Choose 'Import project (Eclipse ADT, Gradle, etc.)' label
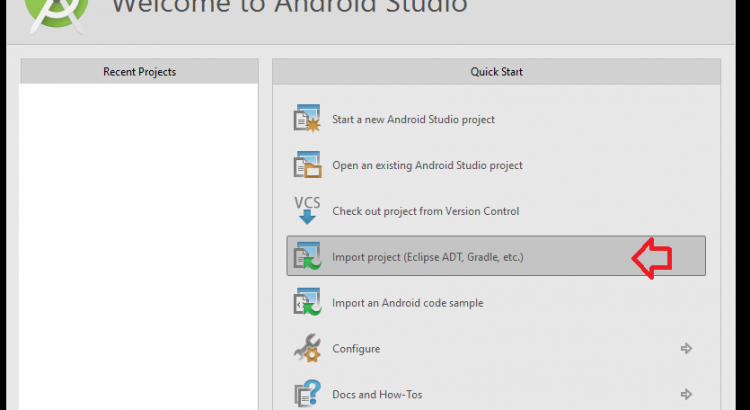Screen dimensions: 750x410 427,257
